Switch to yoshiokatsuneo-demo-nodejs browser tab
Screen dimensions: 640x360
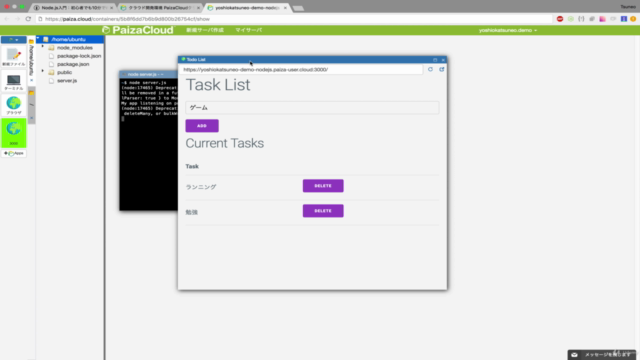(x=248, y=8)
